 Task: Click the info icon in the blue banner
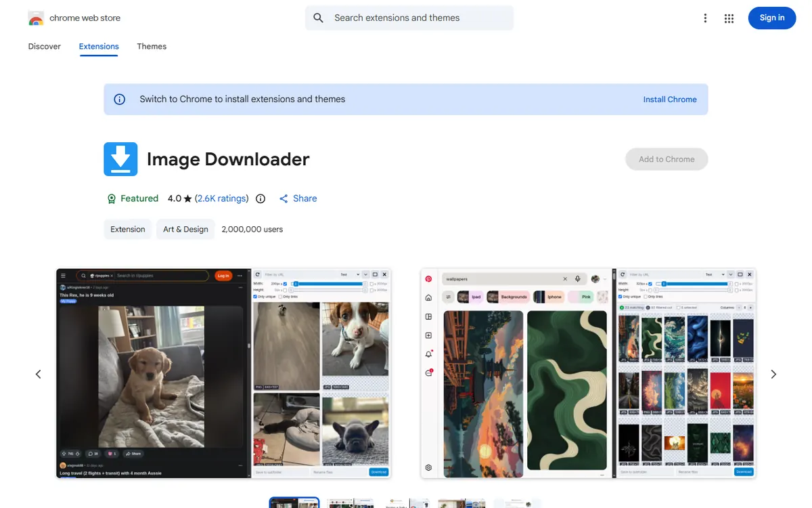120,100
